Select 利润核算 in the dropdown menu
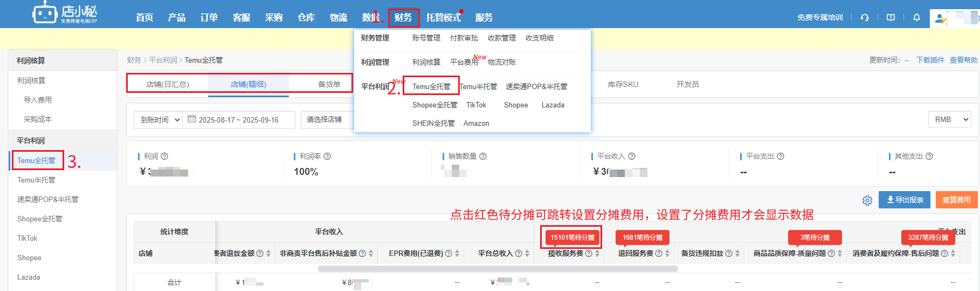 426,62
